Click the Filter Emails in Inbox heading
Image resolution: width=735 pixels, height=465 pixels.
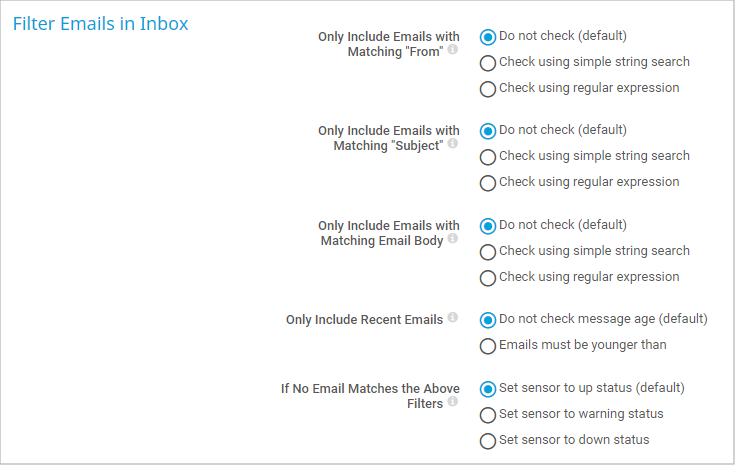click(100, 23)
